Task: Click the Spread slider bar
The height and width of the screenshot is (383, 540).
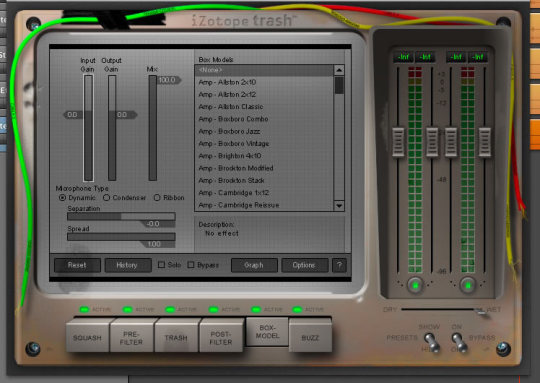Action: pyautogui.click(x=121, y=237)
